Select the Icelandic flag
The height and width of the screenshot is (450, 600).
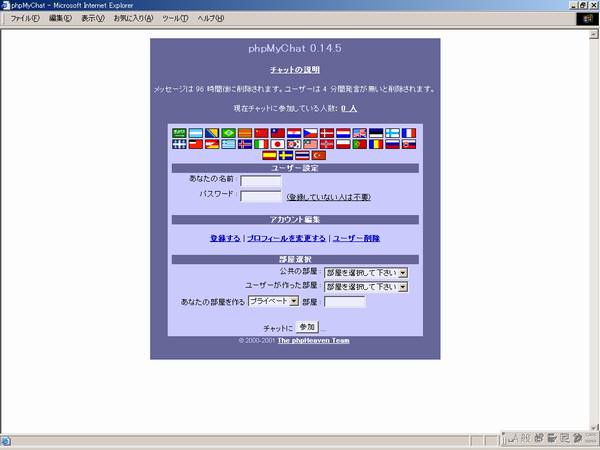[245, 144]
